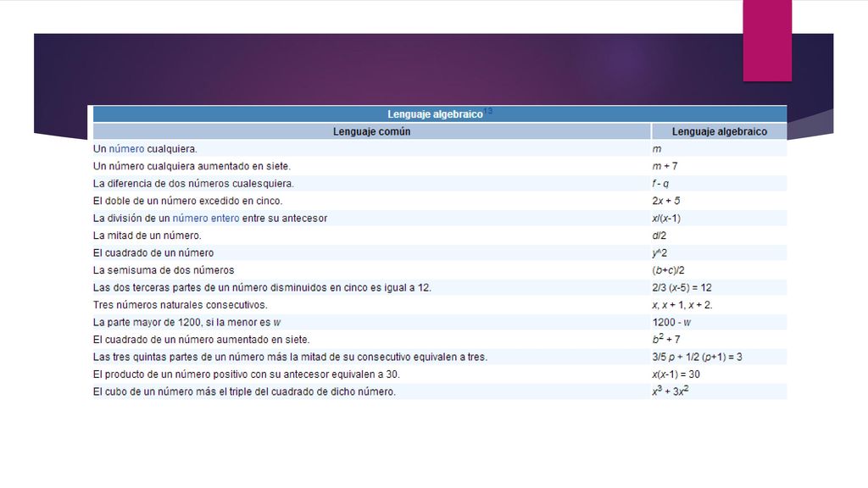This screenshot has width=868, height=488.
Task: Select text 'El doble de un número excedido en cinco.'
Action: [187, 201]
